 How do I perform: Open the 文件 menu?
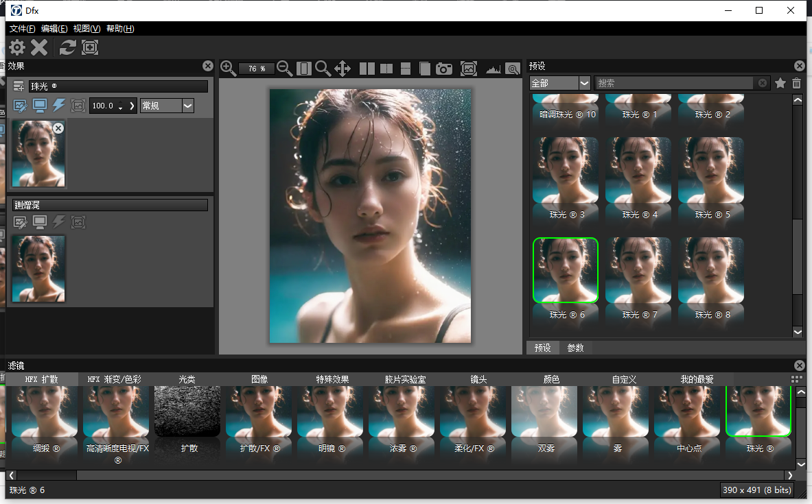[22, 29]
